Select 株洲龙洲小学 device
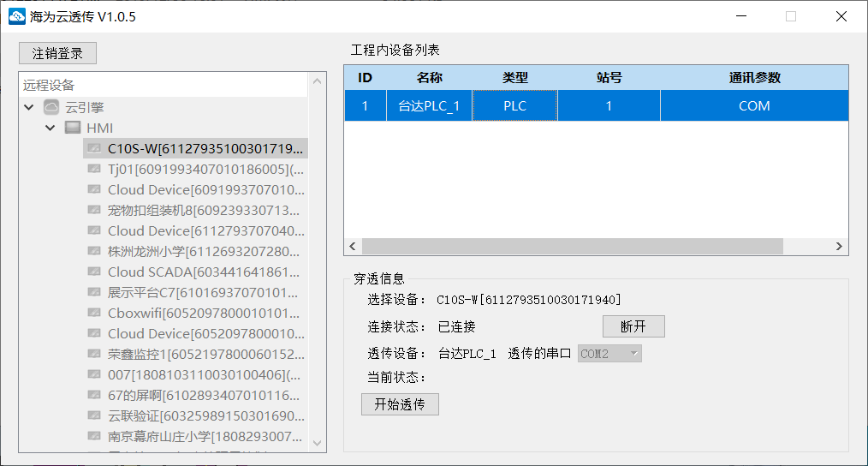Screen dimensions: 868x466 coord(204,251)
